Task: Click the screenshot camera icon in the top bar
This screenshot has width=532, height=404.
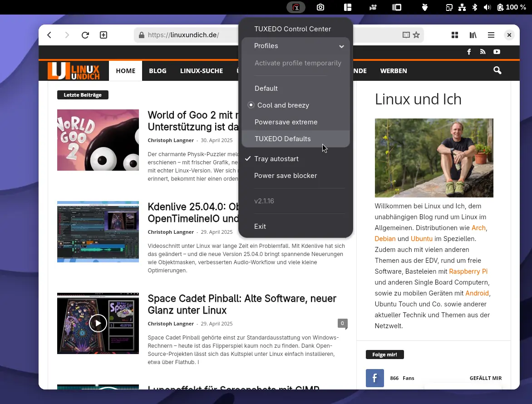Action: [321, 7]
